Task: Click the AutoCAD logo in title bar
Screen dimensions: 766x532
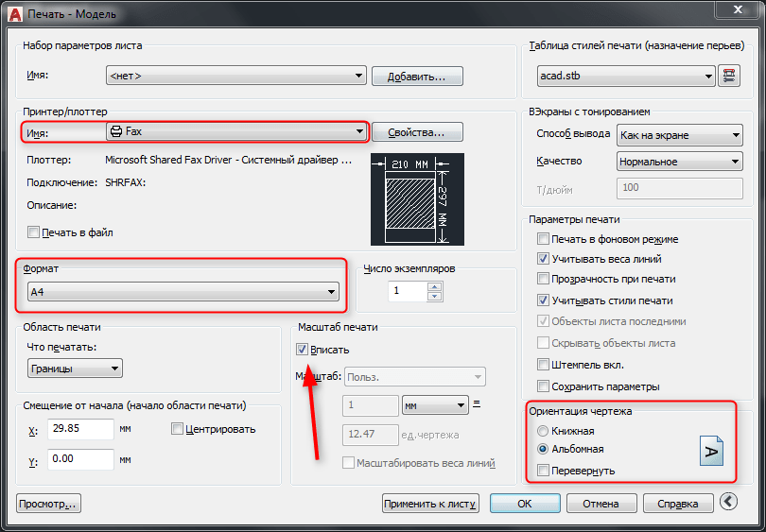Action: click(12, 12)
